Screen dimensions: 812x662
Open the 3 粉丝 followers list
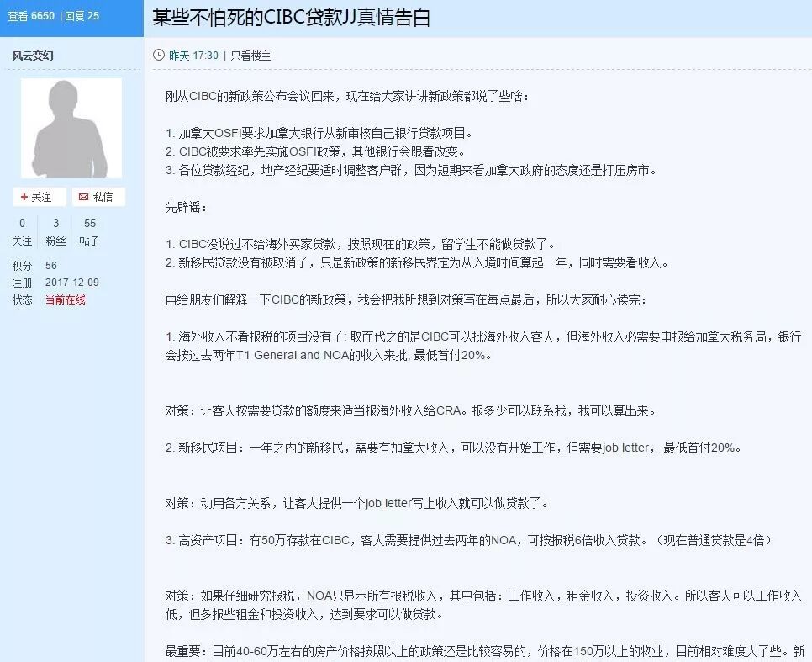click(x=56, y=231)
